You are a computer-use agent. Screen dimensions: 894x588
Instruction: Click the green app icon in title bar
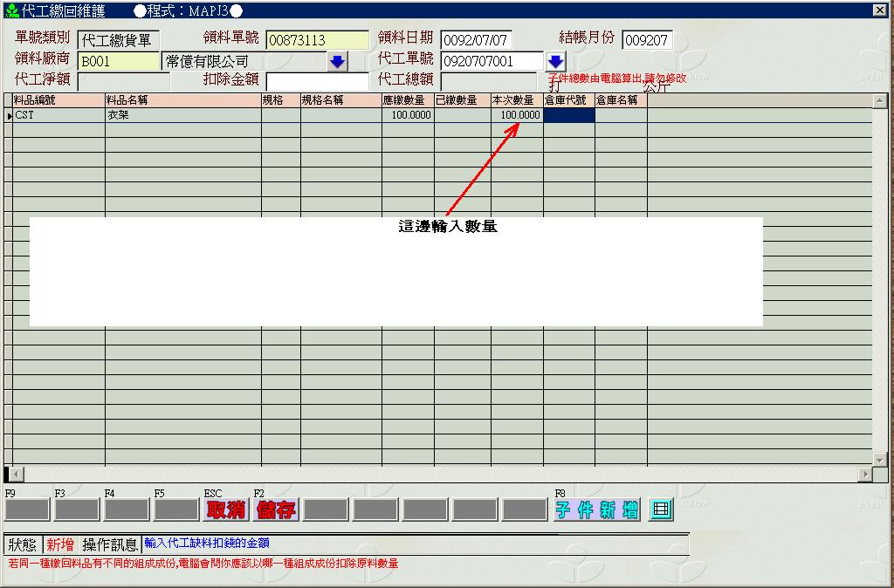pyautogui.click(x=11, y=10)
